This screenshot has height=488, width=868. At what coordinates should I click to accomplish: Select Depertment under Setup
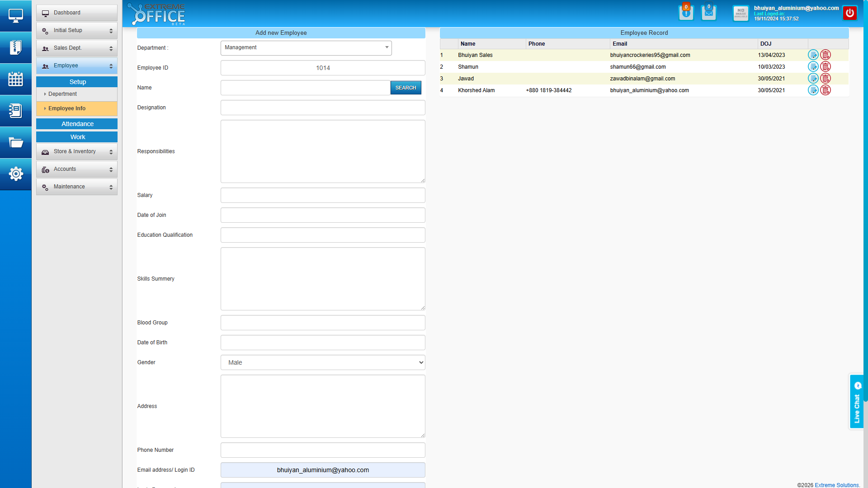[x=62, y=94]
